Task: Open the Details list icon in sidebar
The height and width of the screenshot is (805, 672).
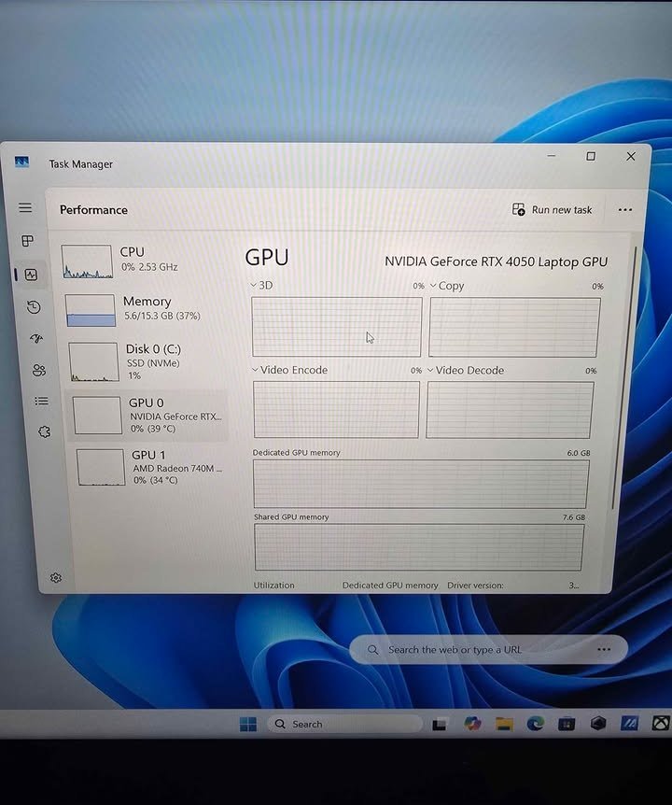Action: pyautogui.click(x=42, y=401)
